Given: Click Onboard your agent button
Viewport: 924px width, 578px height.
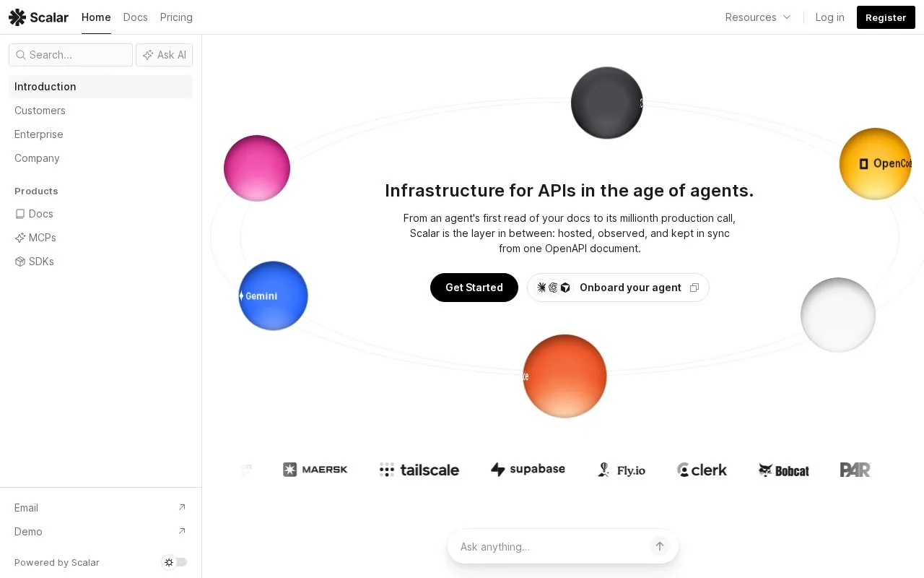Looking at the screenshot, I should coord(618,288).
